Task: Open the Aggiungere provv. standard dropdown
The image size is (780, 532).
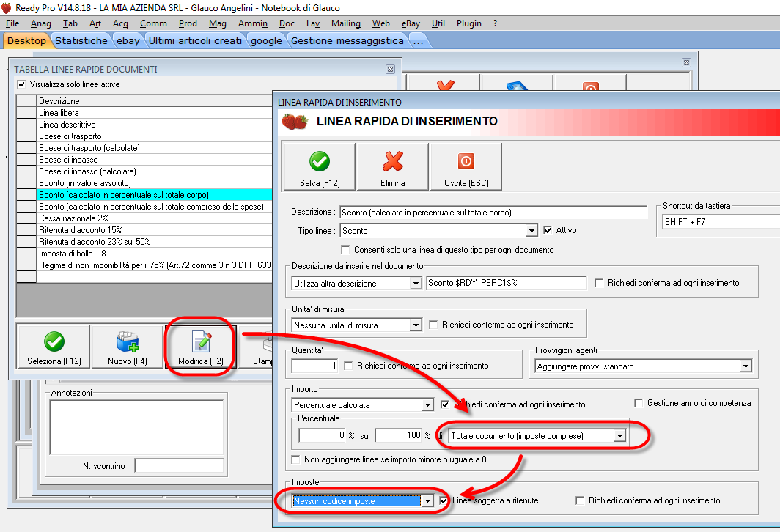Action: (745, 366)
